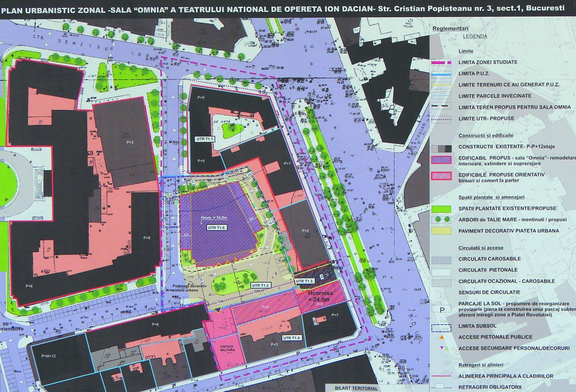The width and height of the screenshot is (576, 392).
Task: Click the Reglementari heading in the legend
Action: pos(450,28)
